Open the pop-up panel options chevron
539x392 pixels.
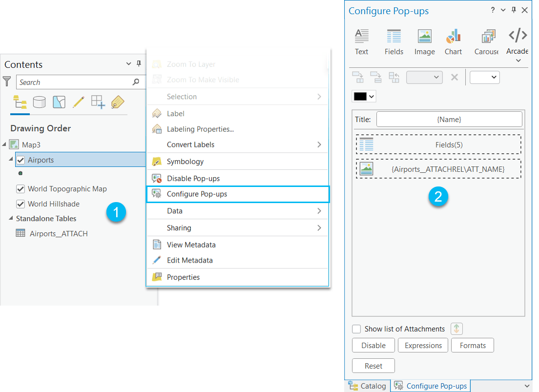(x=503, y=10)
